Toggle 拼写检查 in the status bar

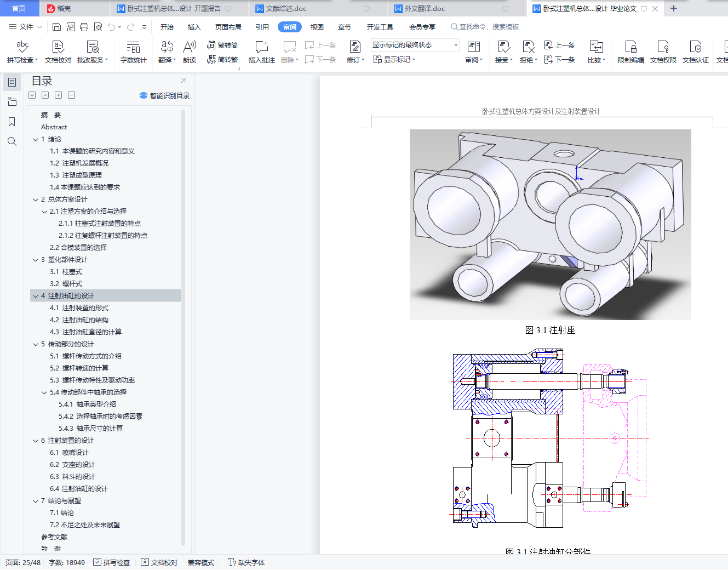[112, 562]
